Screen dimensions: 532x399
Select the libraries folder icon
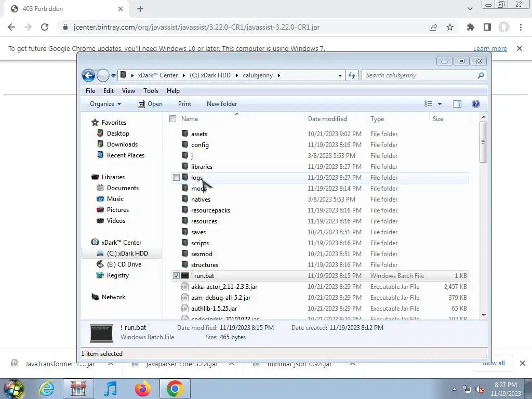(185, 166)
